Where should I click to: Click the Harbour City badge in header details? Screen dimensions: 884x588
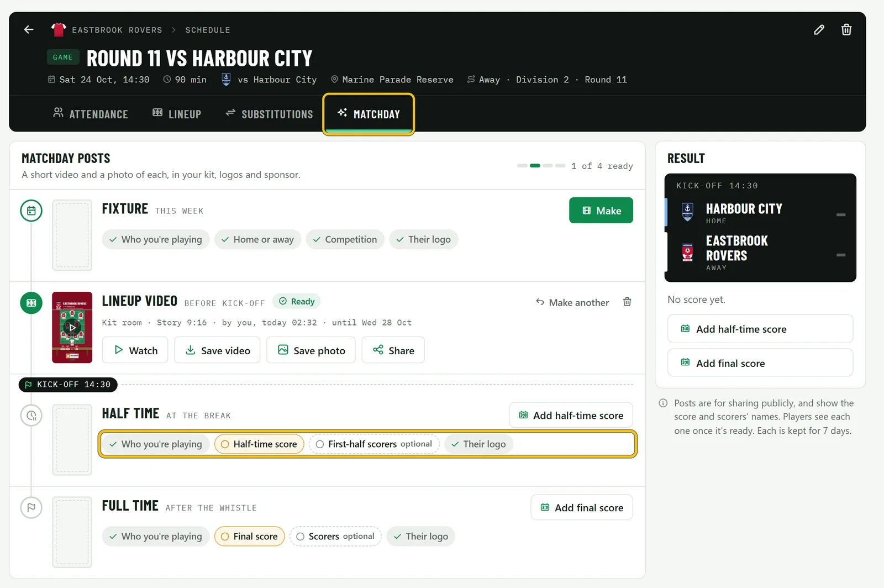click(226, 80)
